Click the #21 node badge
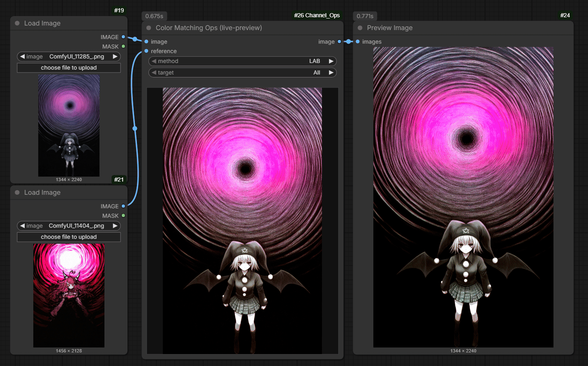The image size is (588, 366). (x=119, y=180)
